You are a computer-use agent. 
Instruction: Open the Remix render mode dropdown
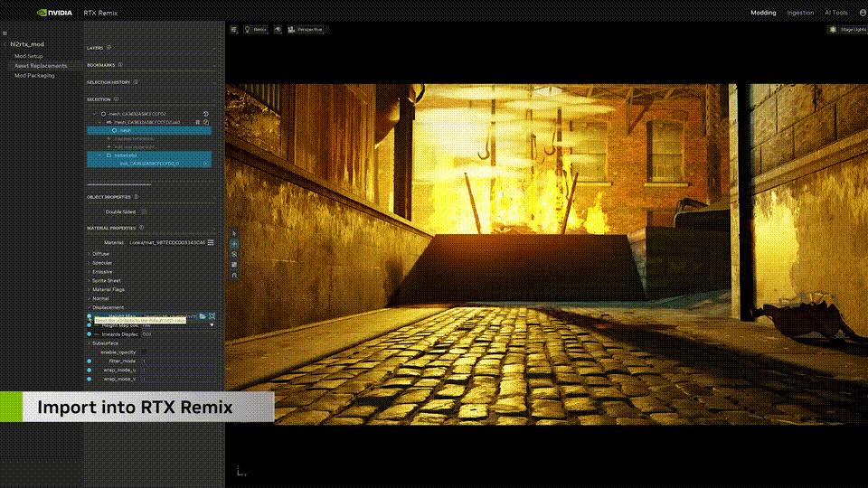(256, 29)
